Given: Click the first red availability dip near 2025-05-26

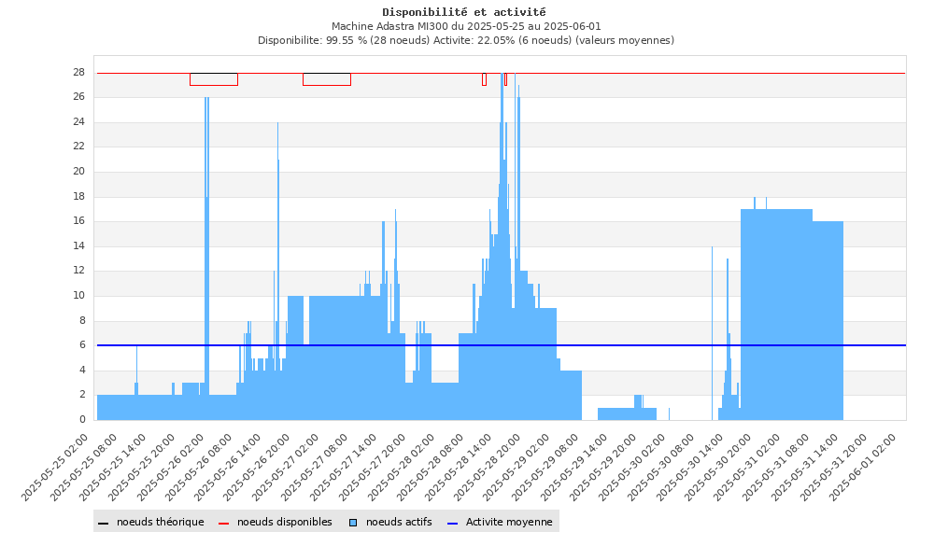Looking at the screenshot, I should tap(214, 79).
